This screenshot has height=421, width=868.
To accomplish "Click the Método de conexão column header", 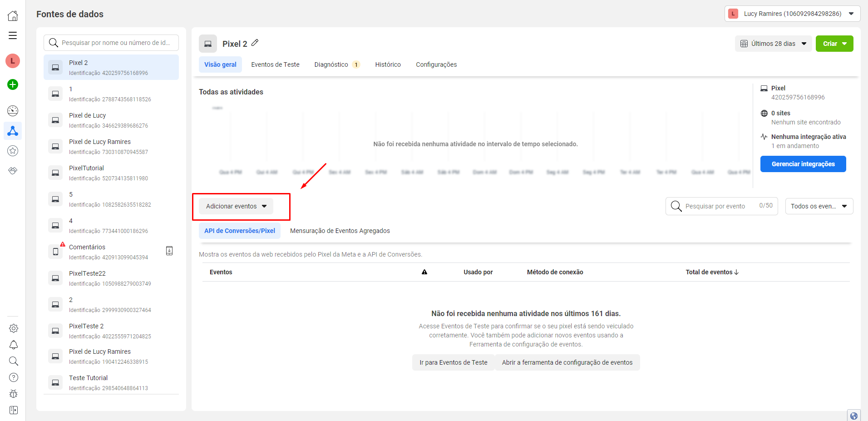I will (555, 272).
